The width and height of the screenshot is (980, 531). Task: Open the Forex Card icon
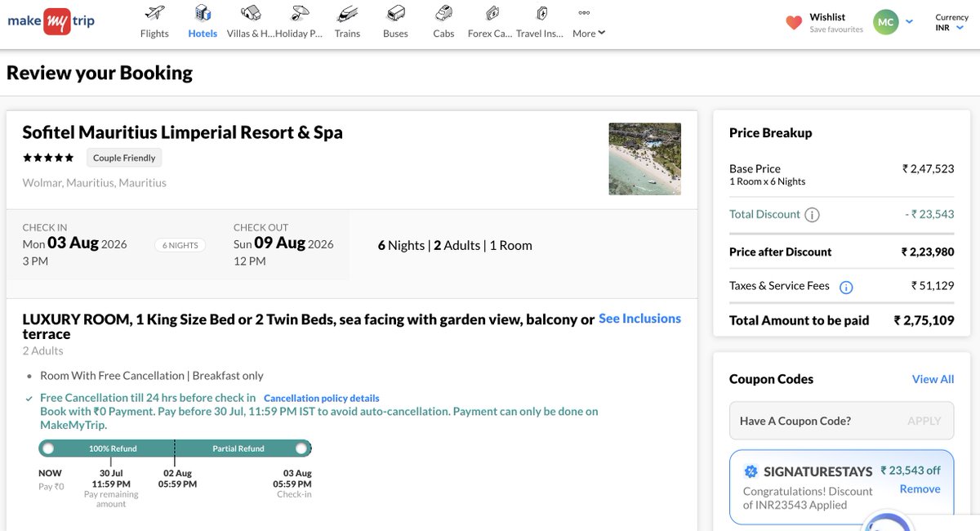coord(492,13)
